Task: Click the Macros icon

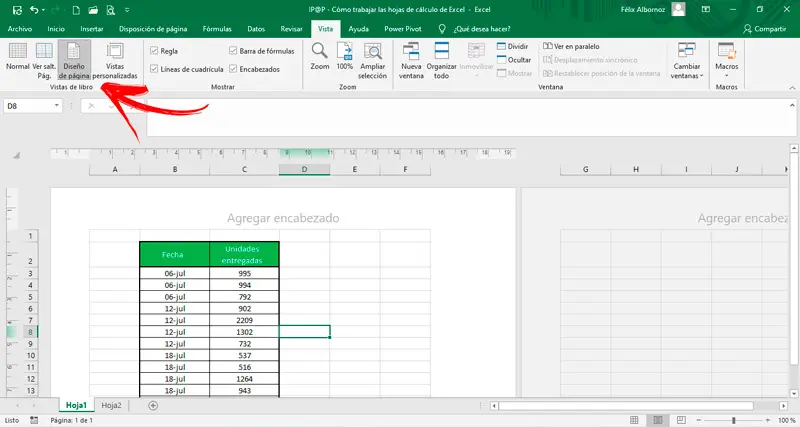Action: pos(727,51)
